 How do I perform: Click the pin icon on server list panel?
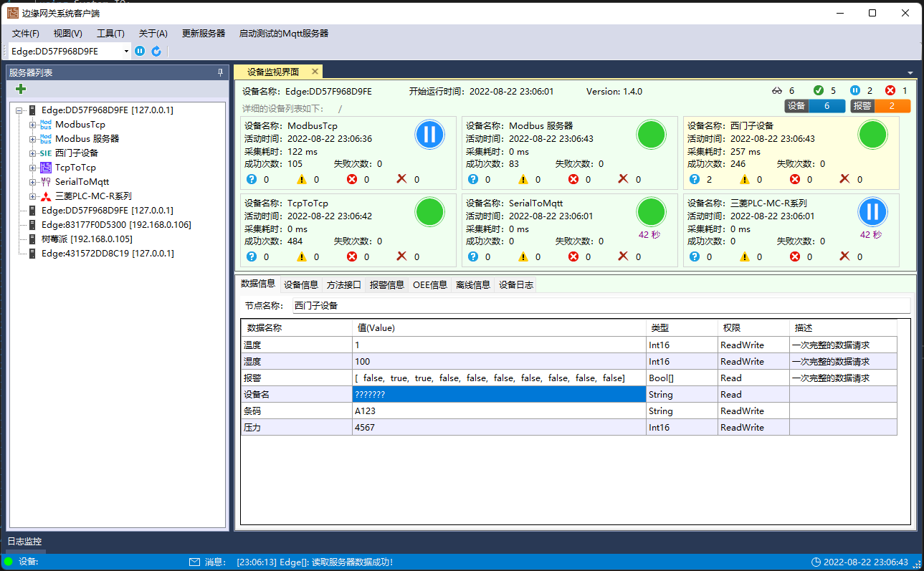click(220, 72)
